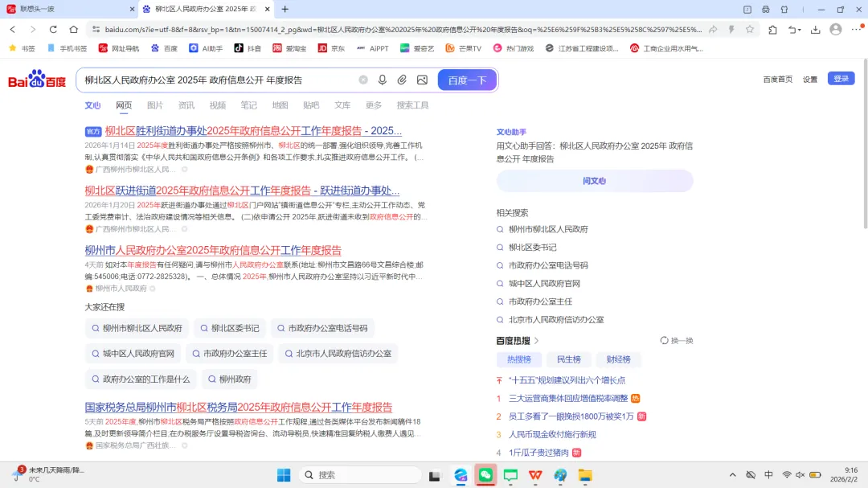The height and width of the screenshot is (488, 868).
Task: Switch to the 图片 results tab
Action: click(x=155, y=105)
